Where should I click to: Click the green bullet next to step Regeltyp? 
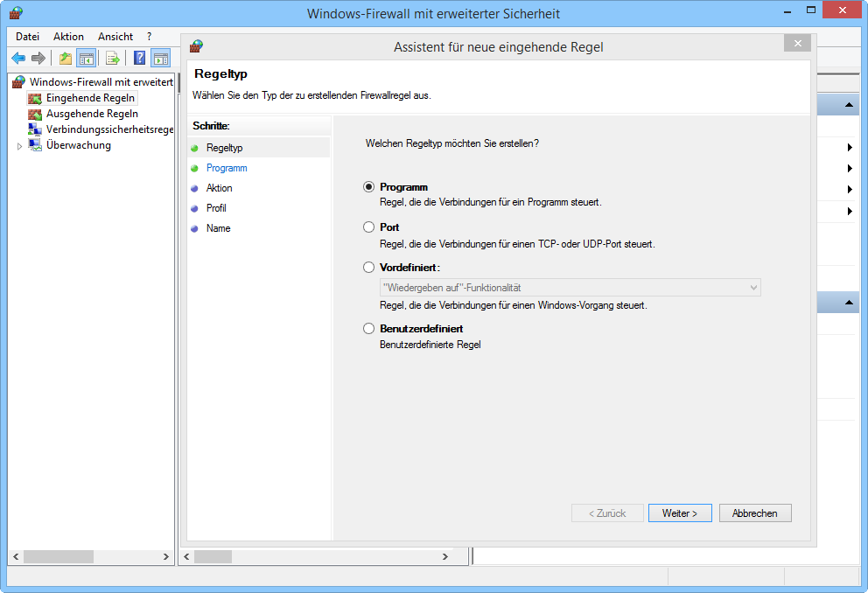[x=194, y=149]
